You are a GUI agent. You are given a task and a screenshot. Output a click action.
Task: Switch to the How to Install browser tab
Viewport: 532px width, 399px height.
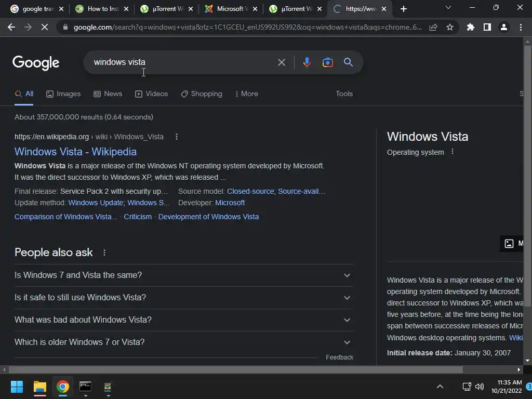pos(97,9)
